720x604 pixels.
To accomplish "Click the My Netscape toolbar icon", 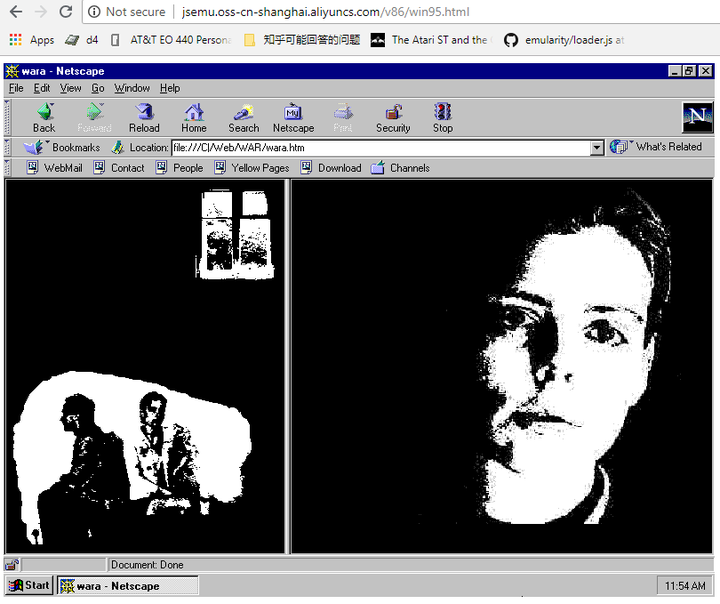I will [293, 116].
